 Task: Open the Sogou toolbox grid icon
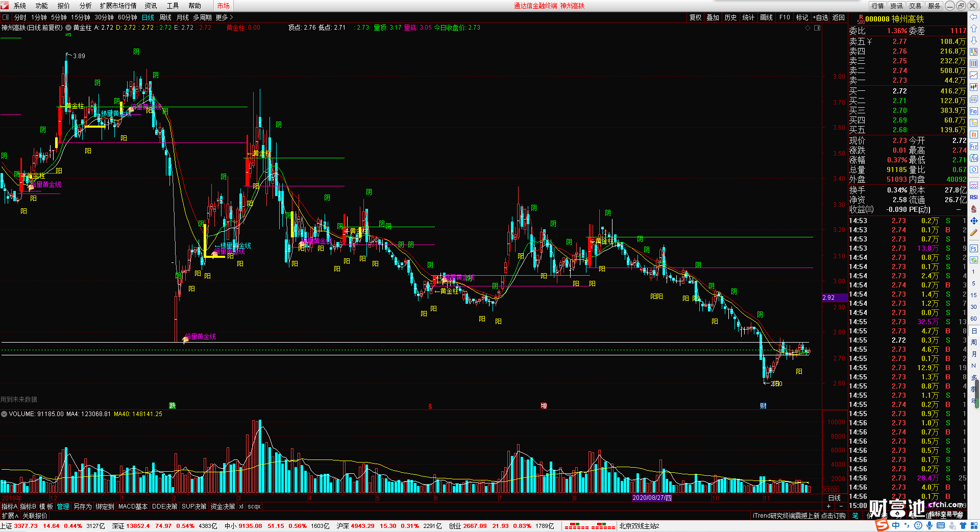click(x=974, y=525)
